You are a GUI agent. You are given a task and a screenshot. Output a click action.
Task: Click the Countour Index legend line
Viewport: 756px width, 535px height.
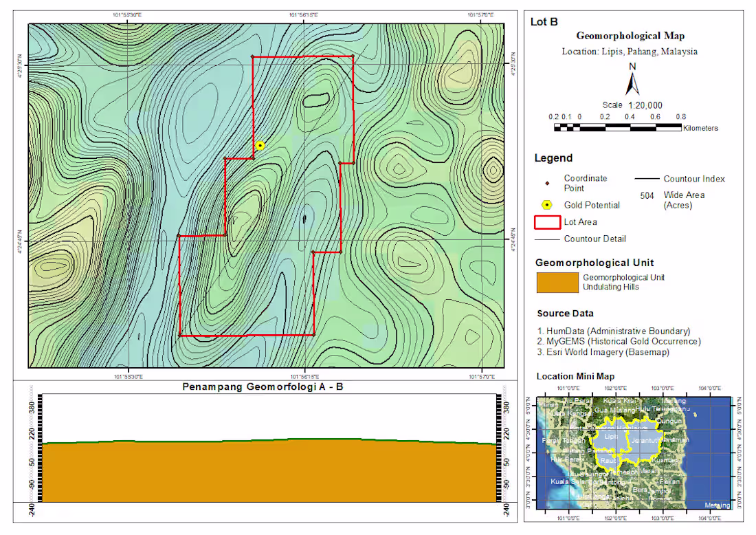[647, 179]
